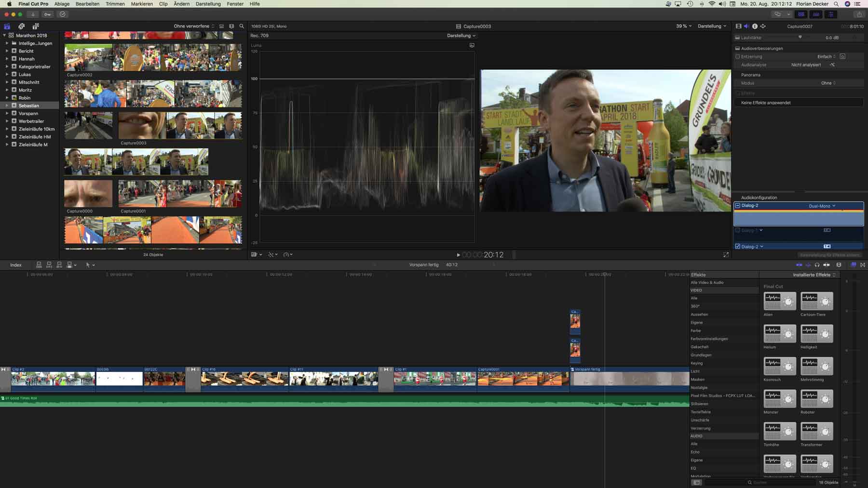The width and height of the screenshot is (868, 488).
Task: Toggle the Dialog-2 component minus checkbox
Action: point(737,205)
